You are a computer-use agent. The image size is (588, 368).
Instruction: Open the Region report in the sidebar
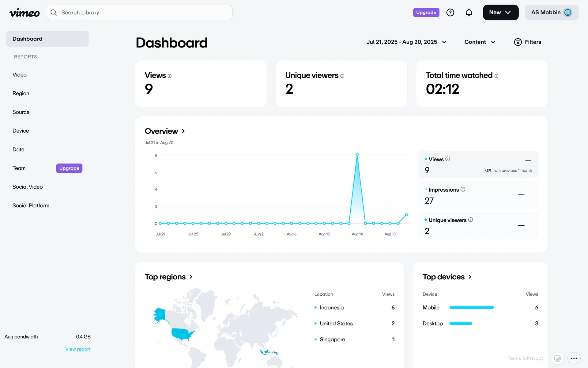pos(21,94)
